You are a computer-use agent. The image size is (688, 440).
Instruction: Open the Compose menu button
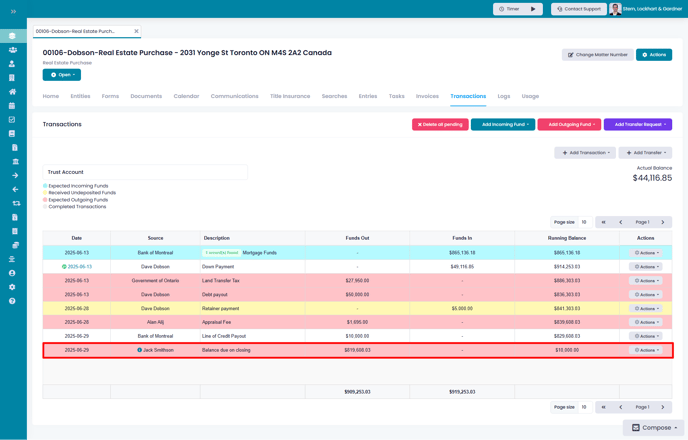tap(654, 428)
